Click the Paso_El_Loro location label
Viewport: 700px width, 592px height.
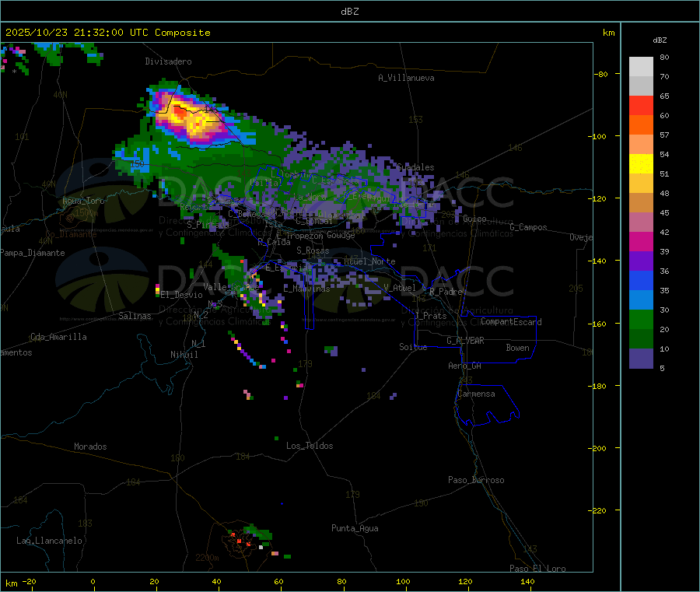click(x=537, y=569)
